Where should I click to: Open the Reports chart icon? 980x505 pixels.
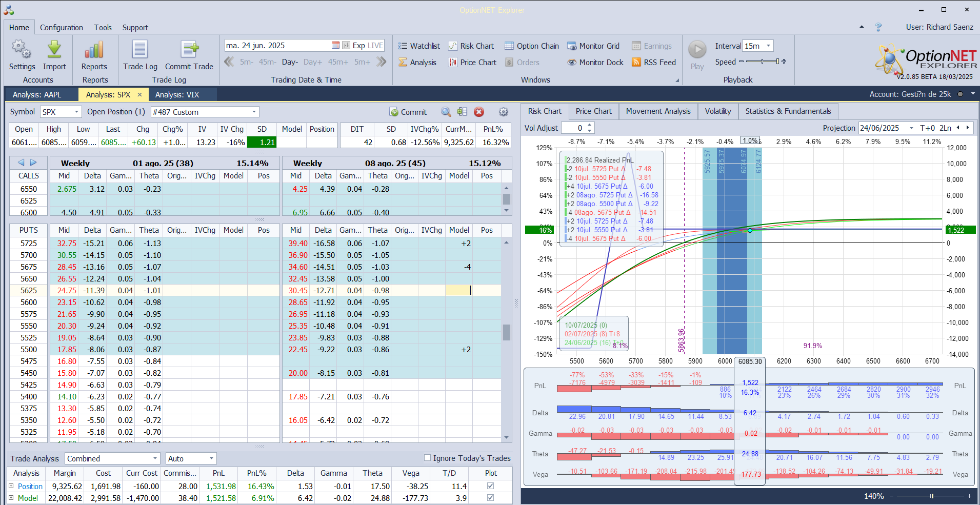94,55
